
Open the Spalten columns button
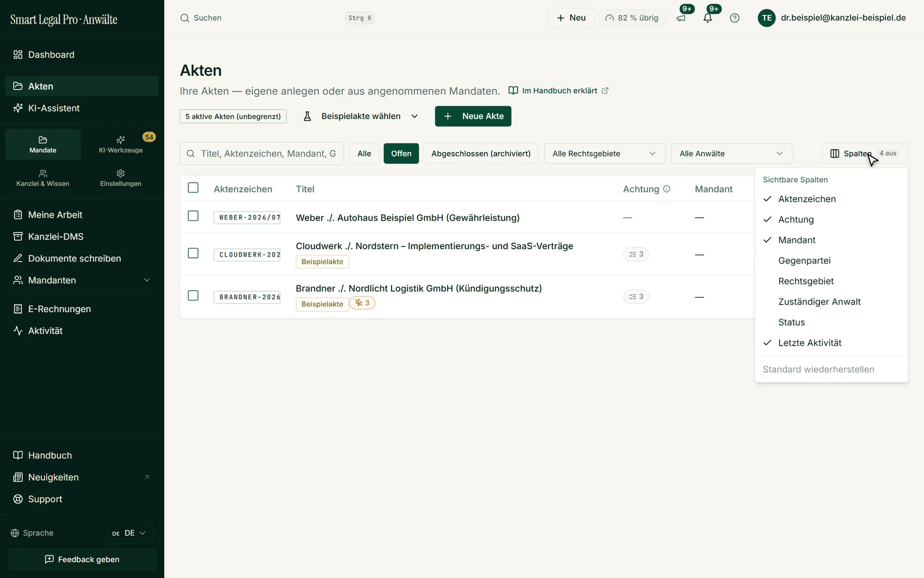865,154
